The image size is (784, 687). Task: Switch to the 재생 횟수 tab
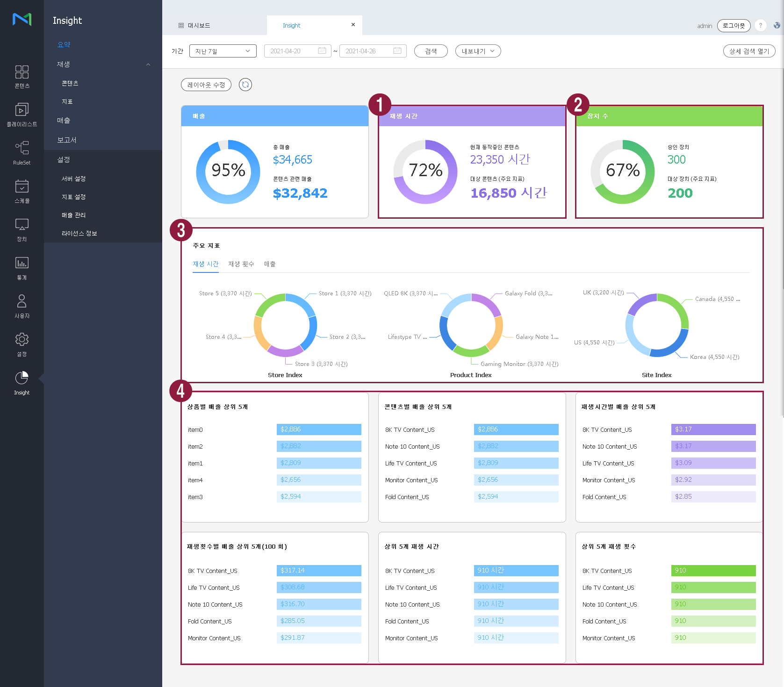point(241,264)
